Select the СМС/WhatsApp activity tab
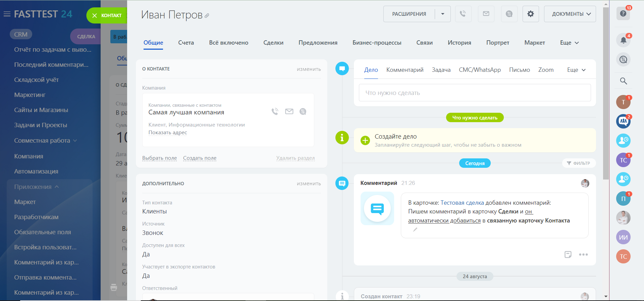Screen dimensions: 644x301 click(480, 70)
